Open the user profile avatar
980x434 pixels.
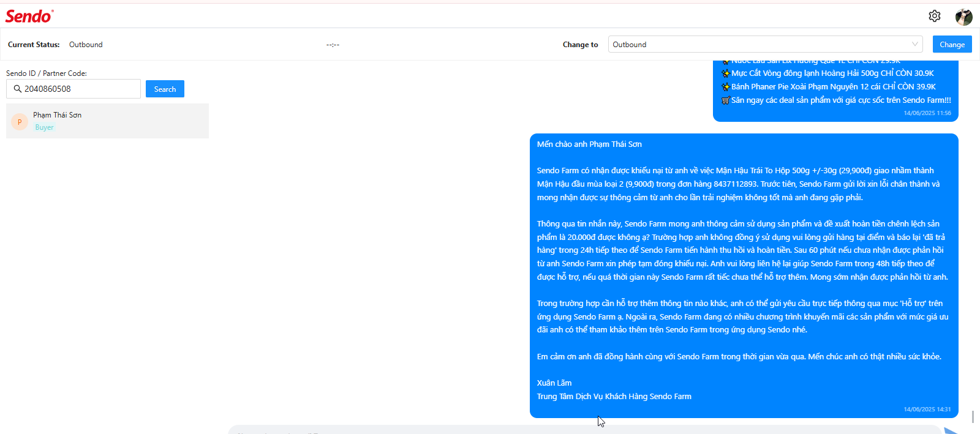coord(963,17)
